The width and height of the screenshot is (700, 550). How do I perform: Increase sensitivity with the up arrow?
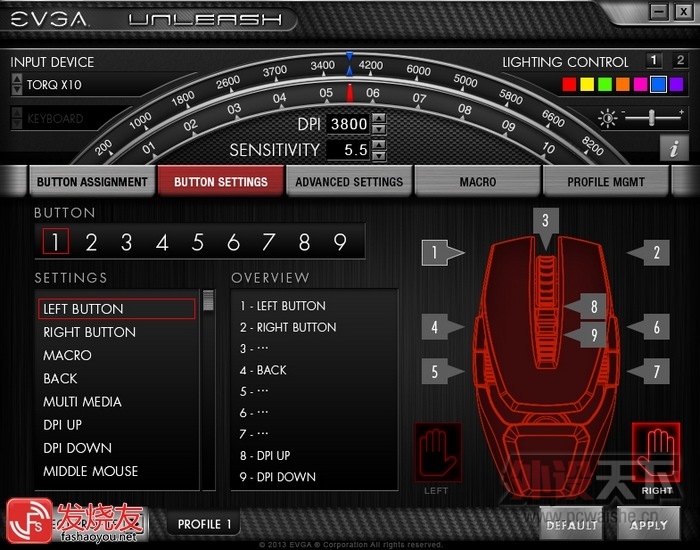tap(379, 144)
